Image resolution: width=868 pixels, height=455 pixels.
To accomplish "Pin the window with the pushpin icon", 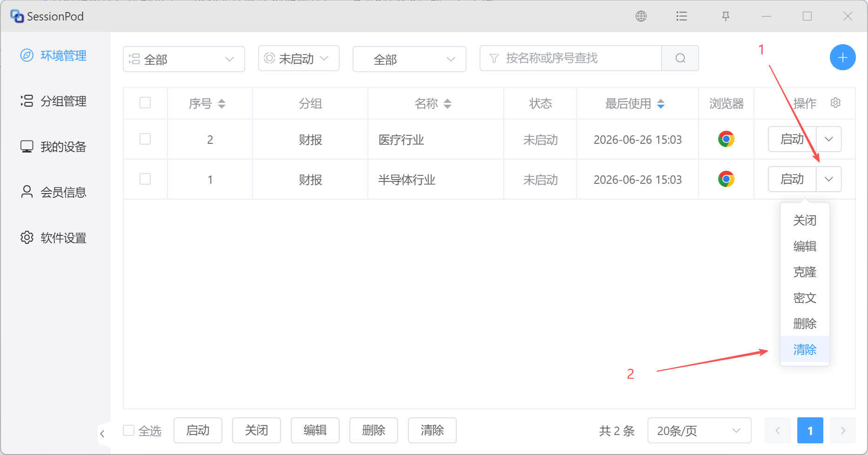I will click(x=726, y=16).
